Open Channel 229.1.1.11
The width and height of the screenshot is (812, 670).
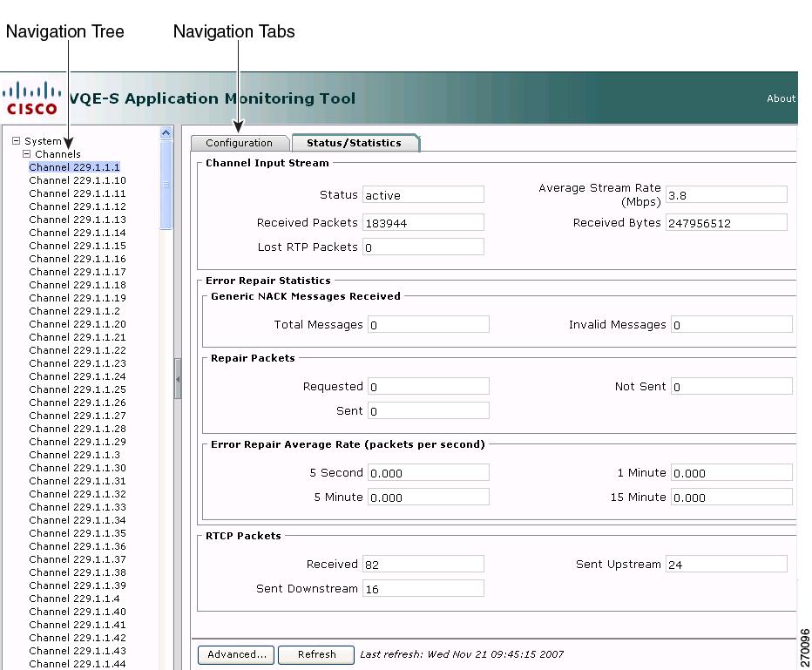point(78,193)
